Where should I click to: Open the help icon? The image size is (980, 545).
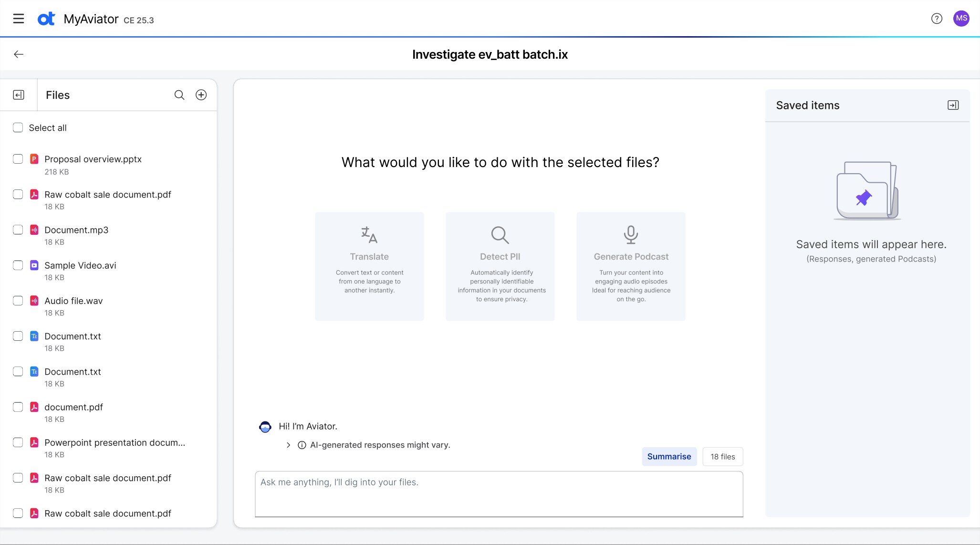pos(937,19)
